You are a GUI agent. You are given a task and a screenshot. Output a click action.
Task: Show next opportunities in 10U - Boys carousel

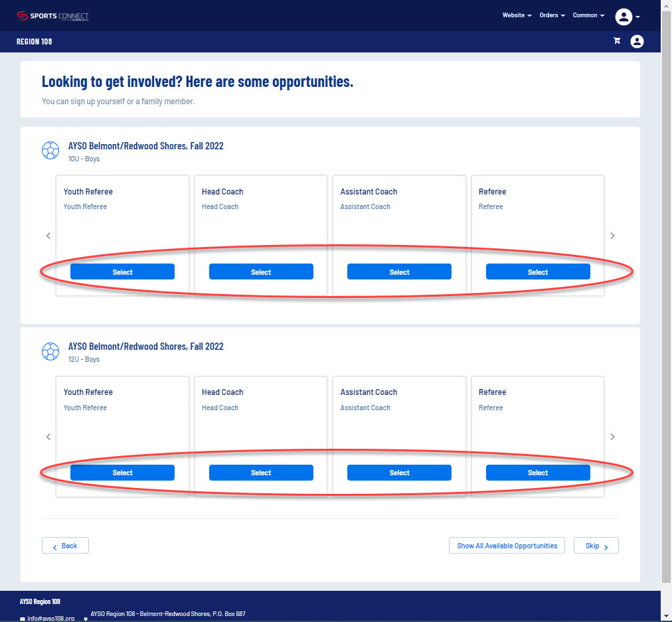click(612, 236)
